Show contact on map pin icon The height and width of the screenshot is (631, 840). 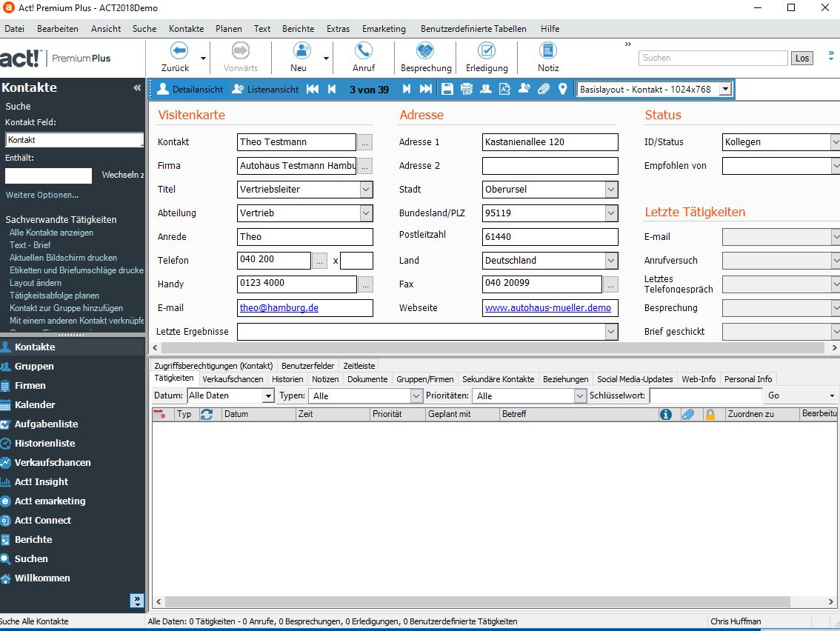tap(562, 90)
